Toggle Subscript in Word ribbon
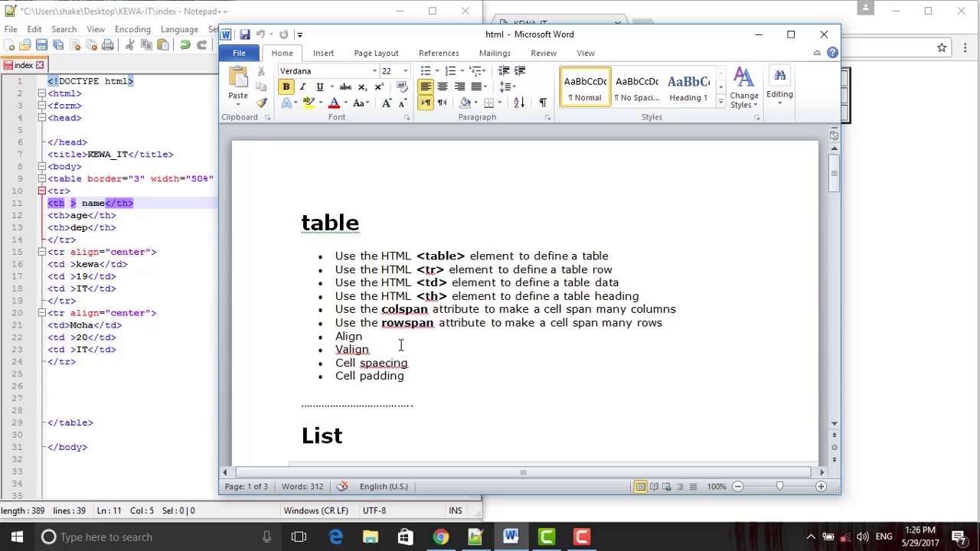 click(362, 86)
